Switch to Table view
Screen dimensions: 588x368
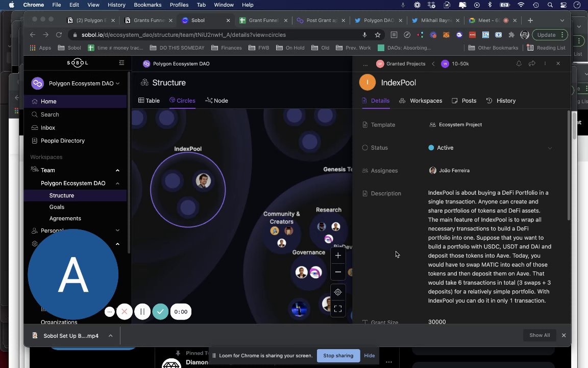[149, 101]
